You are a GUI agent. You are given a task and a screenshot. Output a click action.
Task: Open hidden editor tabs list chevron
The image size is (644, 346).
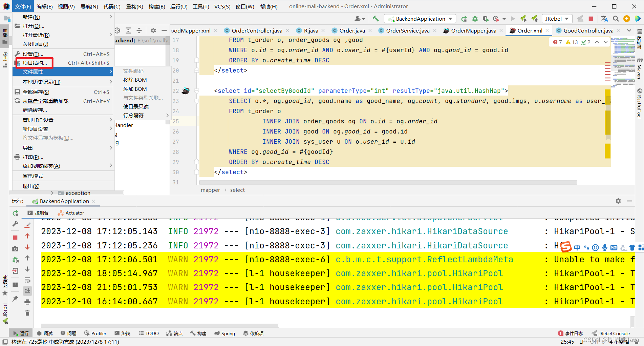629,30
